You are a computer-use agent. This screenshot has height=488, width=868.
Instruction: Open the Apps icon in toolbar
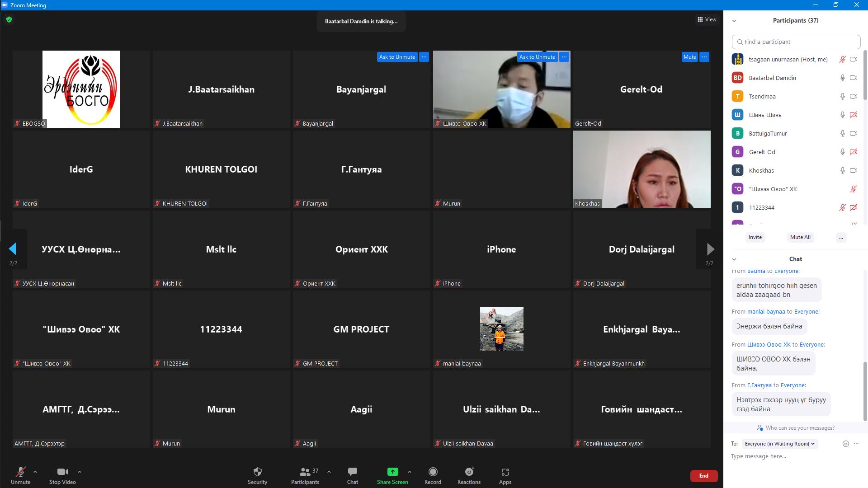505,472
